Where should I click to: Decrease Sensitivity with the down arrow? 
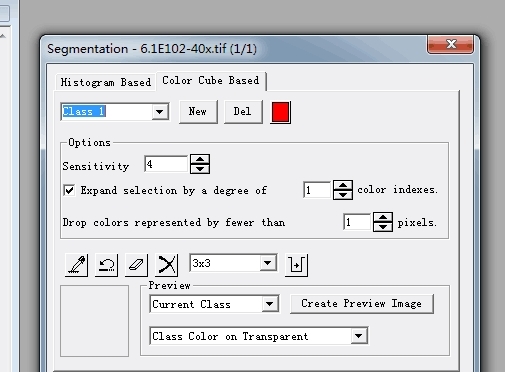[x=200, y=169]
